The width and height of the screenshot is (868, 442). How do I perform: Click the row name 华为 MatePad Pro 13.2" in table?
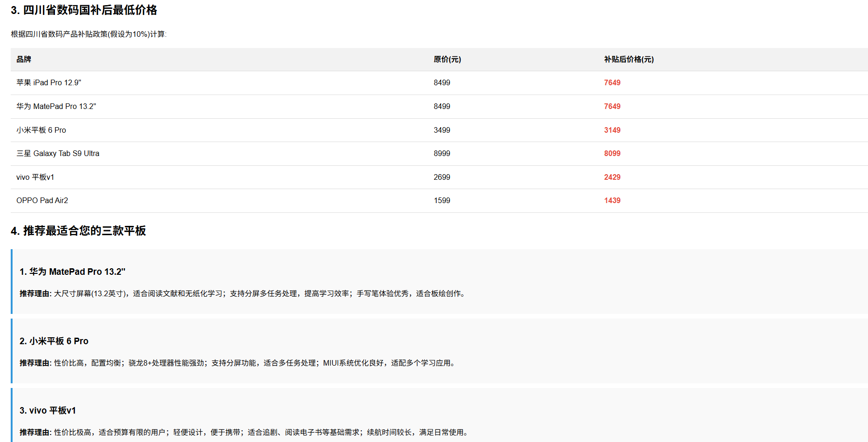tap(56, 106)
